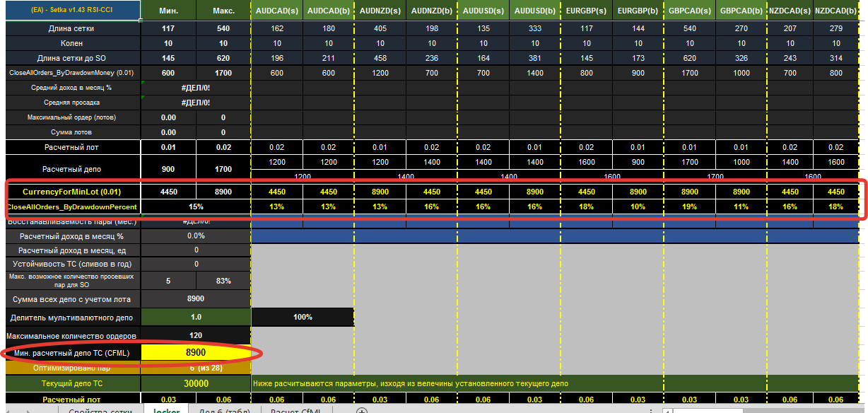This screenshot has height=413, width=868.
Task: Select the Расчетный доход в месяц, ед label
Action: tap(73, 250)
